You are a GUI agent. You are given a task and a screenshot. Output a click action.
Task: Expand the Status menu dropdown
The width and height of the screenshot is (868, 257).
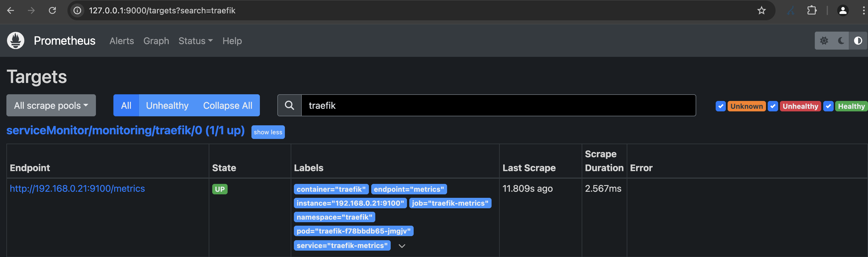195,41
